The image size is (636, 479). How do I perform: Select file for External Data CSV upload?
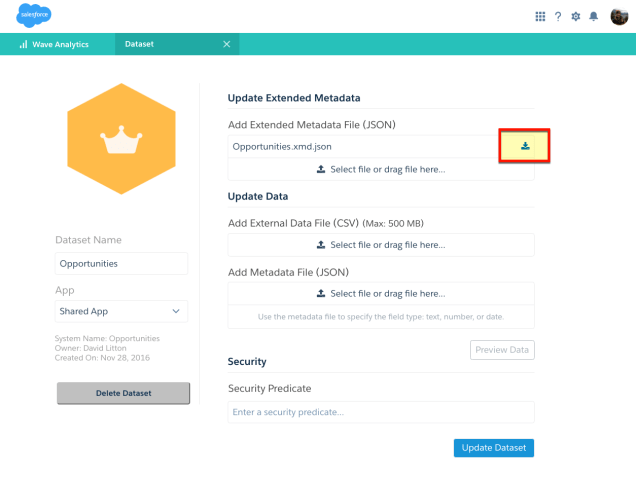pyautogui.click(x=381, y=245)
